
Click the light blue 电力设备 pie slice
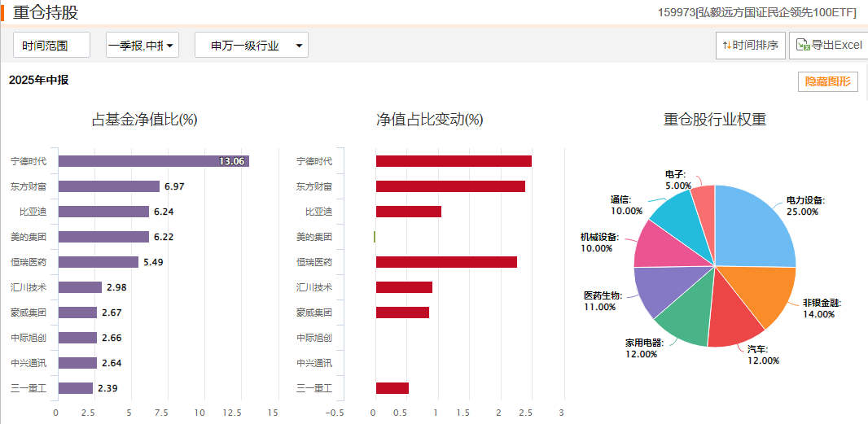pyautogui.click(x=753, y=227)
